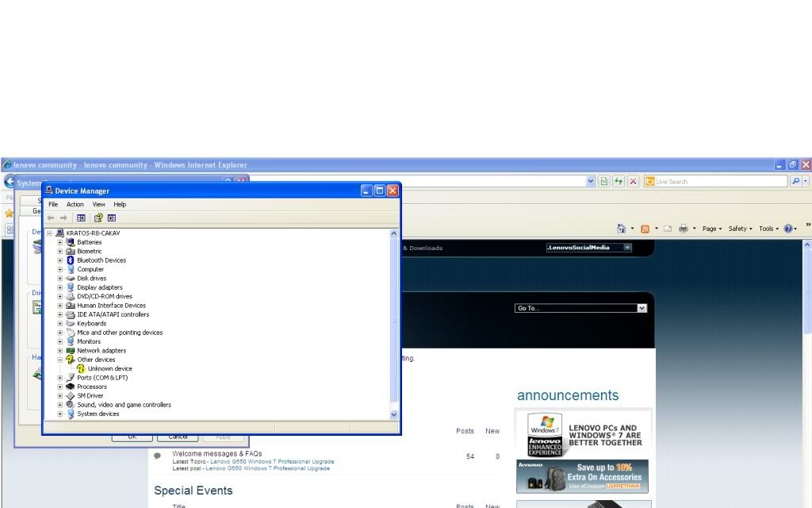Click the Mice and other pointing devices icon

[x=71, y=333]
